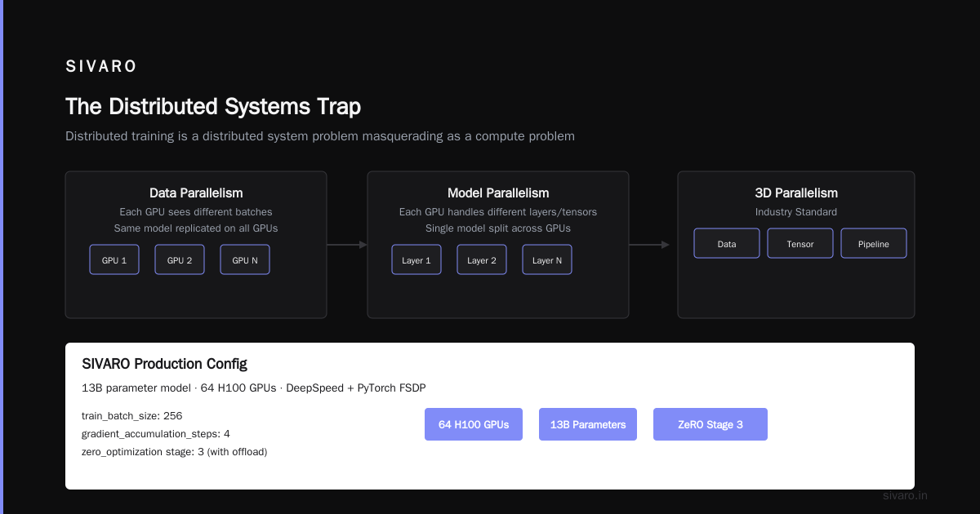Viewport: 980px width, 514px height.
Task: Click 'Single model split across GPUs' text
Action: click(498, 228)
